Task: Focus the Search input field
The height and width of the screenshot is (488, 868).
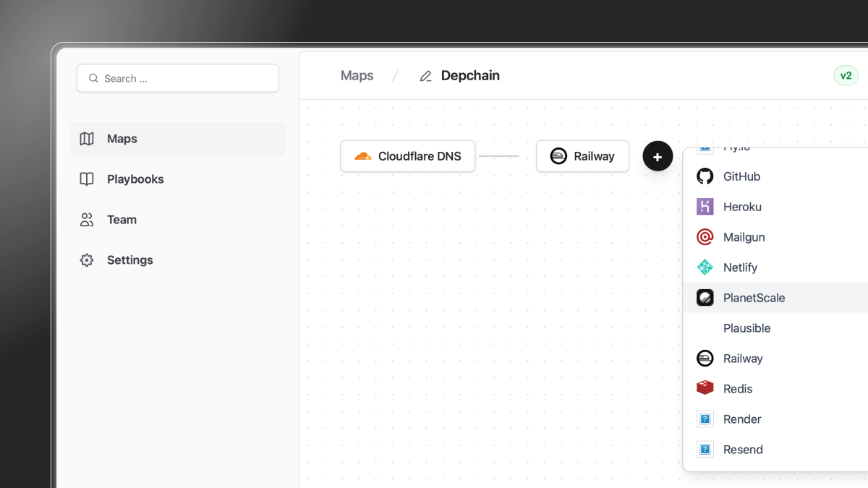Action: [178, 78]
